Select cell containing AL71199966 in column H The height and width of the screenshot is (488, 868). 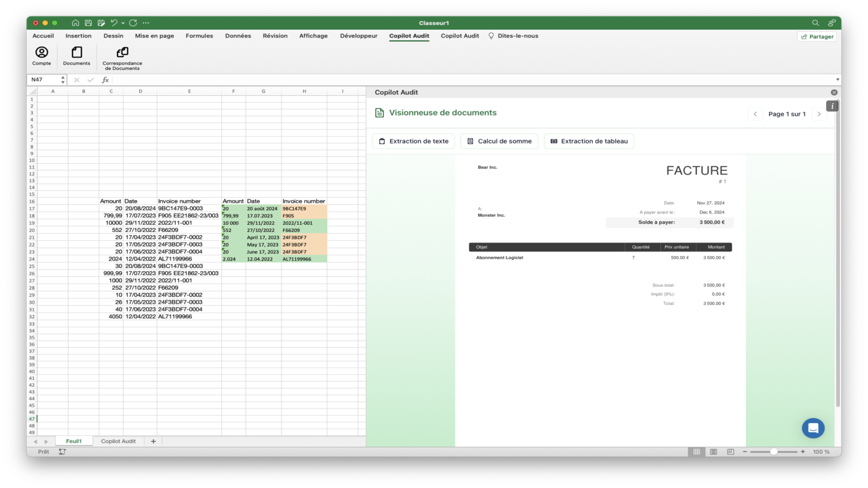pyautogui.click(x=304, y=259)
